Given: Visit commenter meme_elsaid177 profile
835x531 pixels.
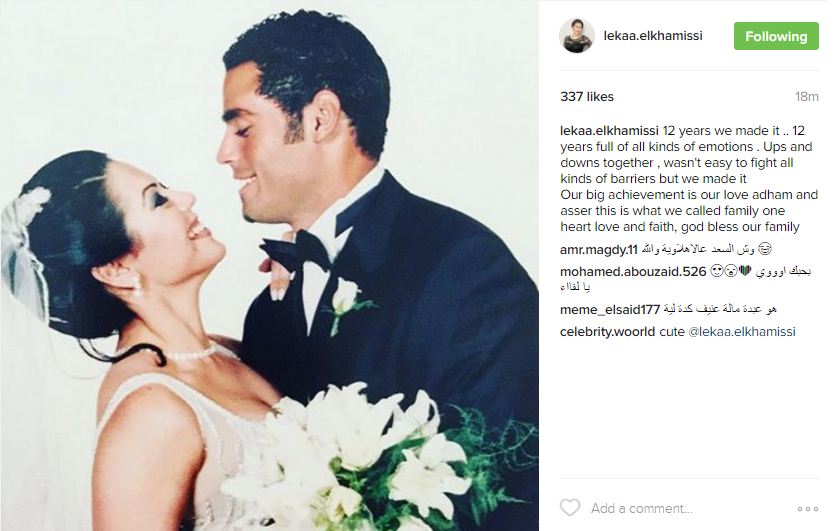Looking at the screenshot, I should click(610, 309).
